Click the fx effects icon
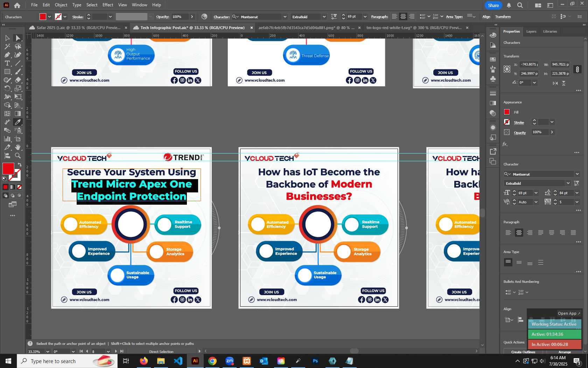 505,144
